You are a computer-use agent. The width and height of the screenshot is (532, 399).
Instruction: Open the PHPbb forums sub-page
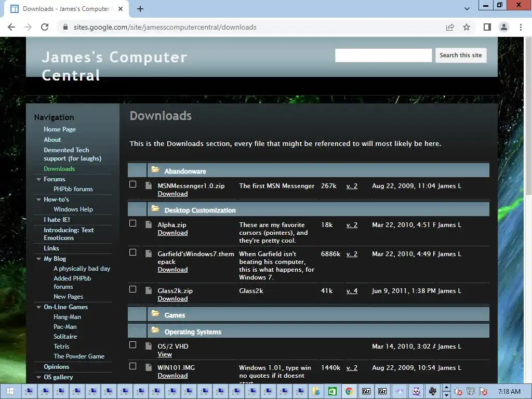click(x=73, y=189)
